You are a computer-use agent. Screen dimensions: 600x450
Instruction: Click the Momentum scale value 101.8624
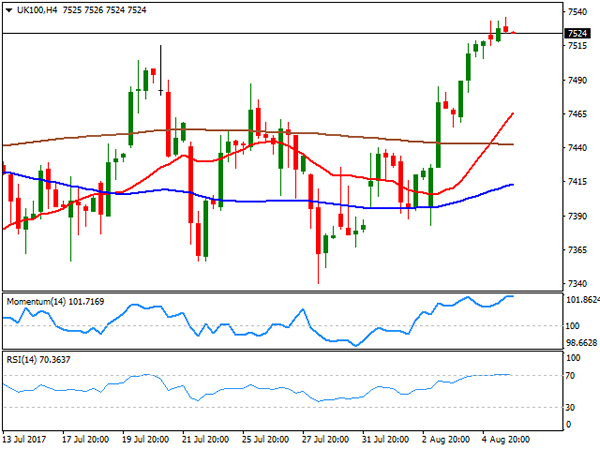(583, 300)
